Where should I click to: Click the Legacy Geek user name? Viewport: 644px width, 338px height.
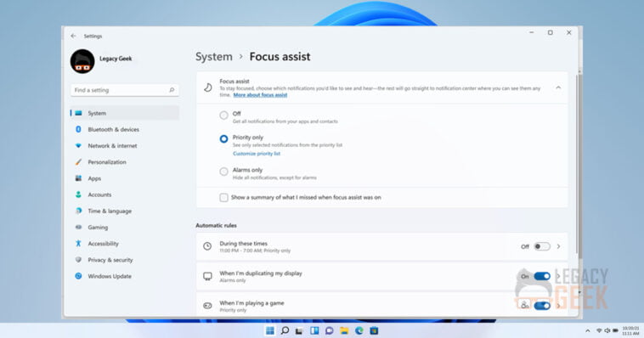pyautogui.click(x=116, y=59)
